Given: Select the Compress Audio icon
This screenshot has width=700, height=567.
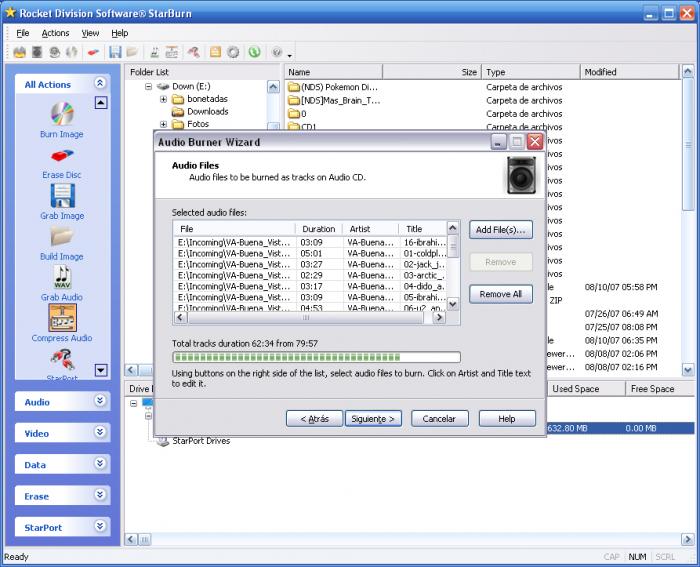Looking at the screenshot, I should [x=62, y=317].
